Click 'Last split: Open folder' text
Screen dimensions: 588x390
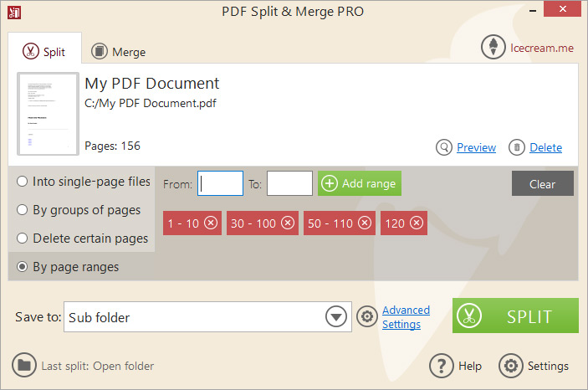click(x=98, y=366)
